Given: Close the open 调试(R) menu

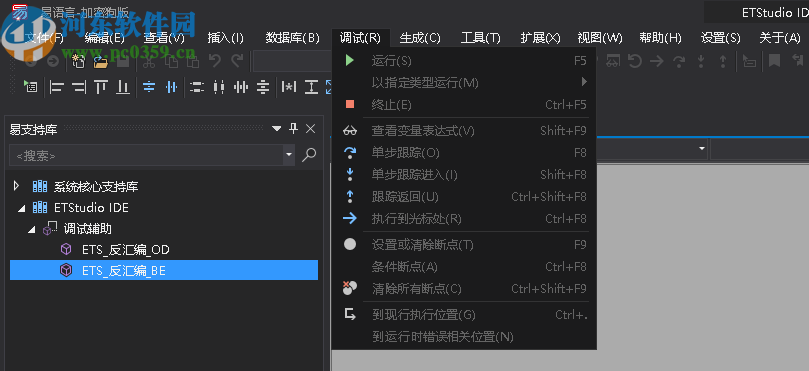Looking at the screenshot, I should coord(360,38).
